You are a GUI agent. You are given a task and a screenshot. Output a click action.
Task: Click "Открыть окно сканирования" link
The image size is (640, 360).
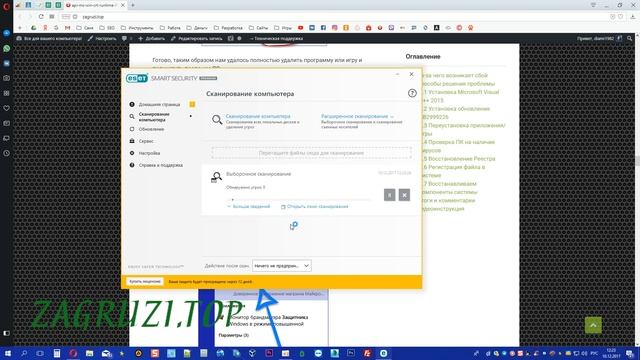315,207
